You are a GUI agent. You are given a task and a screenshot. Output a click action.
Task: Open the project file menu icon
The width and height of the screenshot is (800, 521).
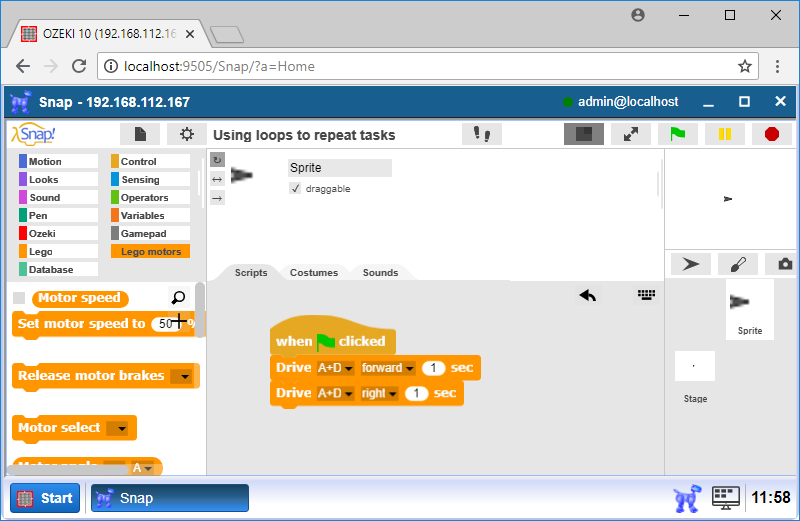(140, 134)
